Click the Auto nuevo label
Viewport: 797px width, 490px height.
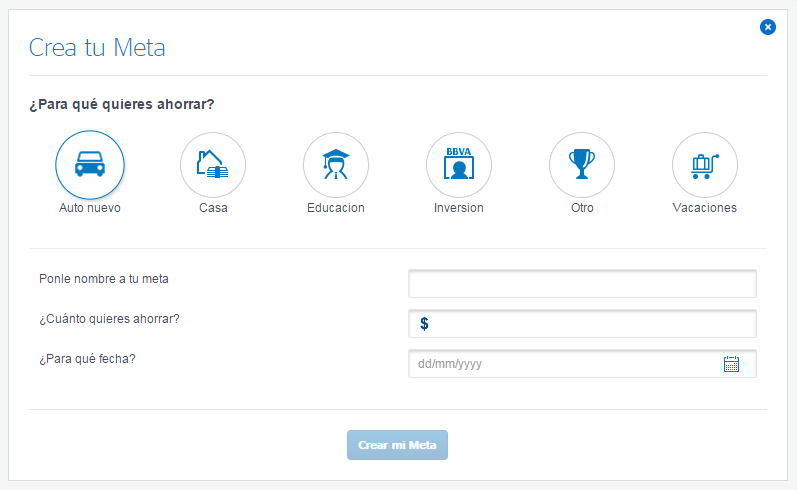click(x=90, y=208)
